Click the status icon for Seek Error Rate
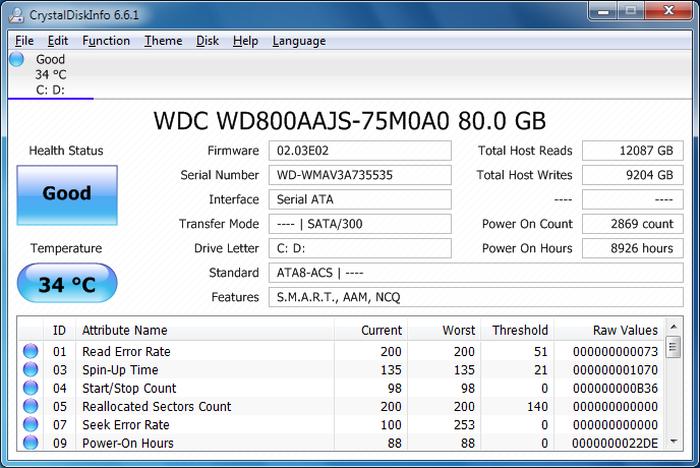Viewport: 700px width, 468px height. pyautogui.click(x=30, y=425)
